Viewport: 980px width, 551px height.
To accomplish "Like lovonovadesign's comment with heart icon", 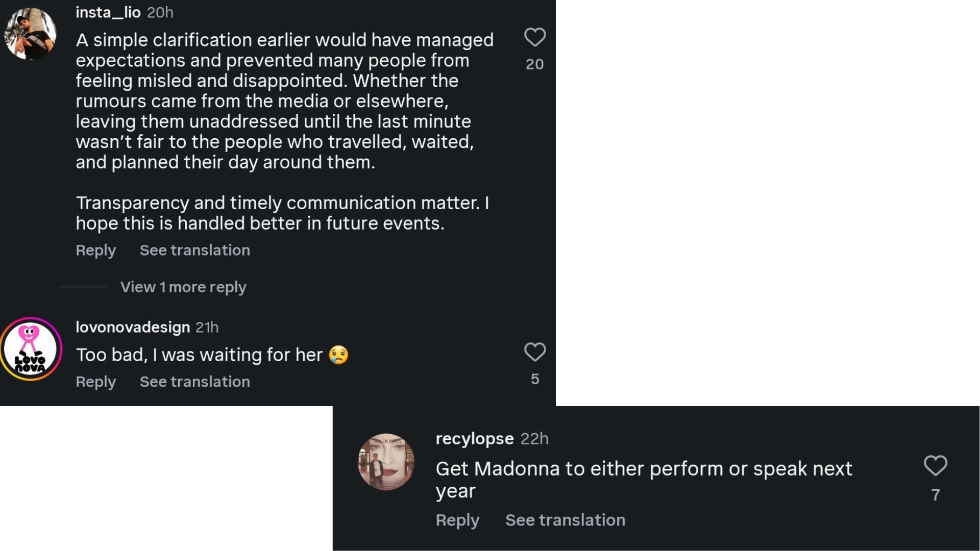I will tap(535, 352).
